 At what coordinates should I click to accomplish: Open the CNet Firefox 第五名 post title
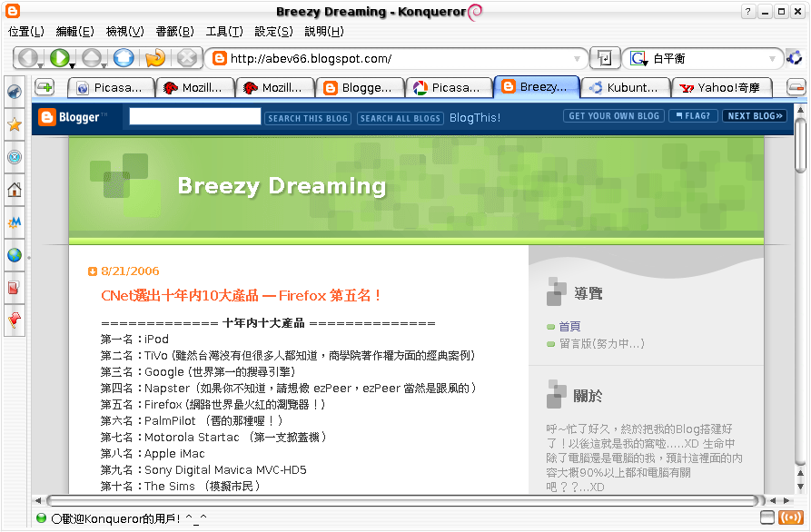tap(241, 295)
